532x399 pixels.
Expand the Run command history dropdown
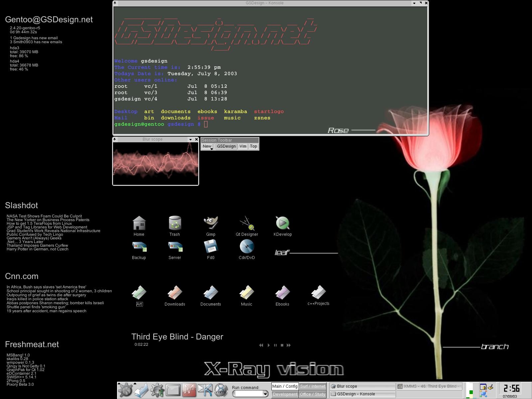pos(265,394)
